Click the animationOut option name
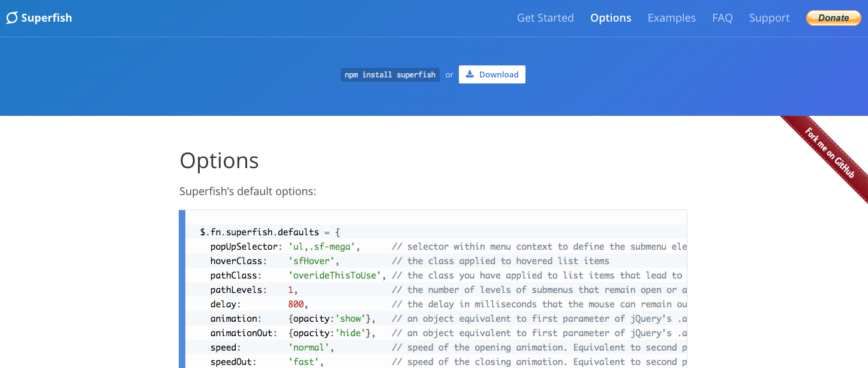The height and width of the screenshot is (368, 868). [243, 333]
